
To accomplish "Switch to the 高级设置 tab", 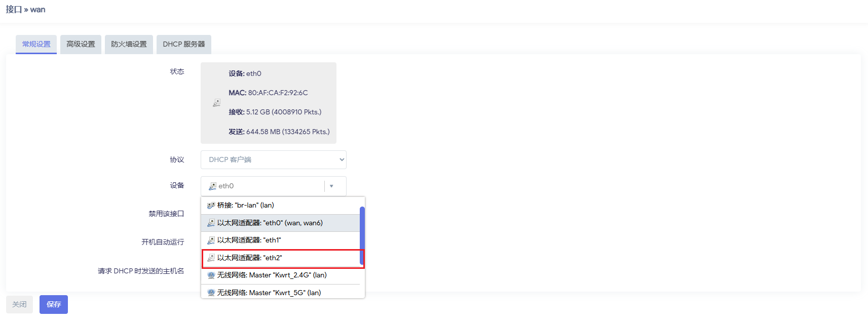I will pos(81,45).
